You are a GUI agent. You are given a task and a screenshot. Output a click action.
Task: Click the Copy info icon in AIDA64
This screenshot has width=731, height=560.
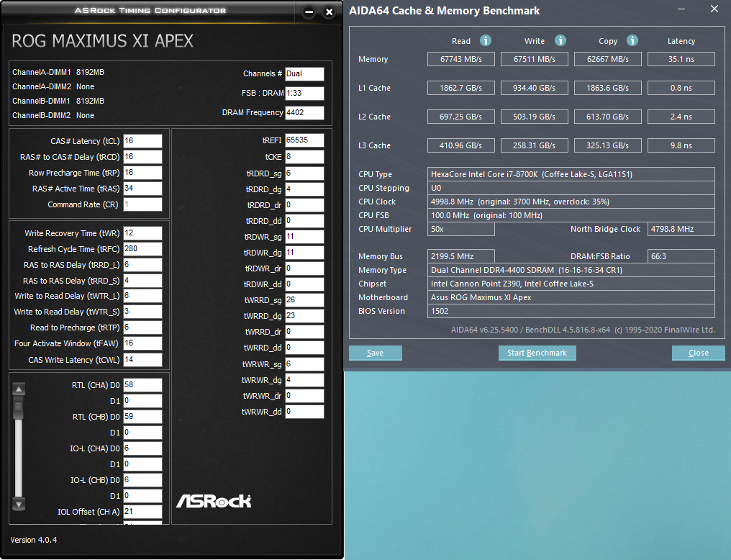point(632,40)
